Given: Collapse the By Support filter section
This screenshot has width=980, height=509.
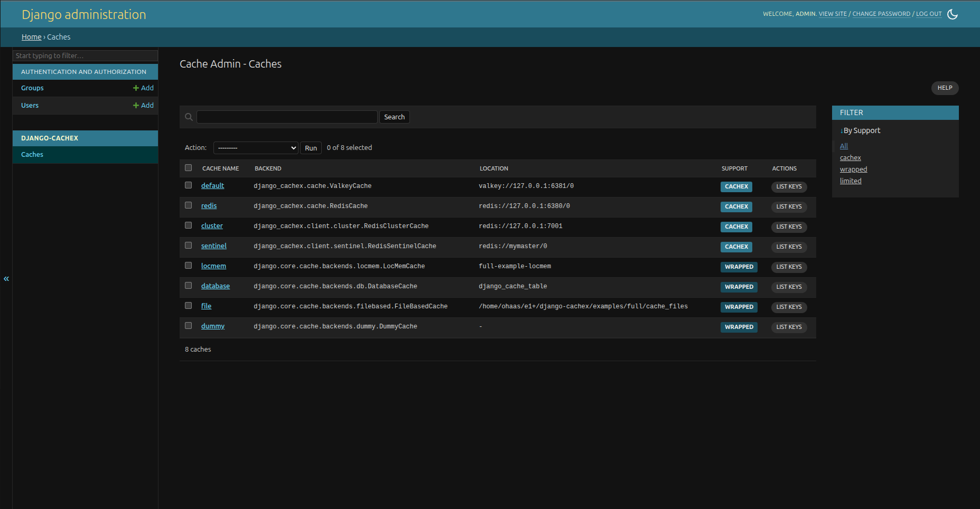Looking at the screenshot, I should point(860,130).
